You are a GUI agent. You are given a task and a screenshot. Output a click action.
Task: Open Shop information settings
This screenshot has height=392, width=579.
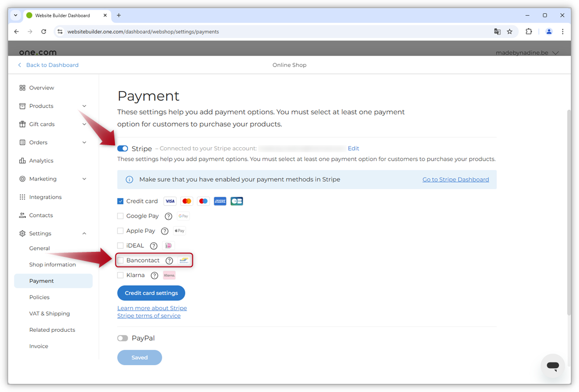53,265
